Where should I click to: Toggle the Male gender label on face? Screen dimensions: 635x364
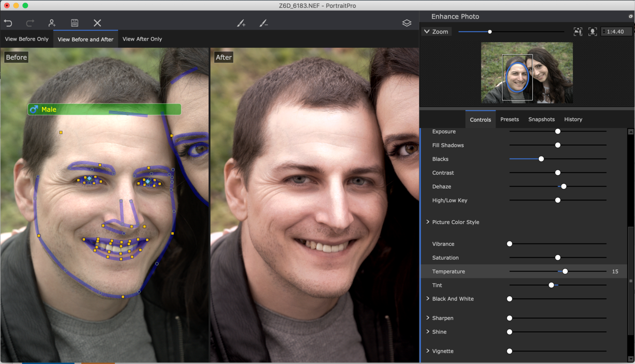coord(49,109)
